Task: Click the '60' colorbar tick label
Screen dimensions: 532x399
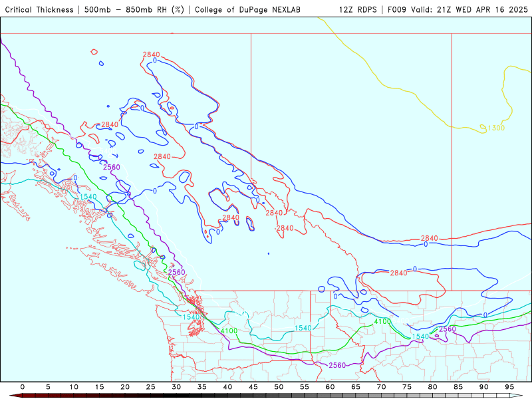Action: click(x=330, y=387)
